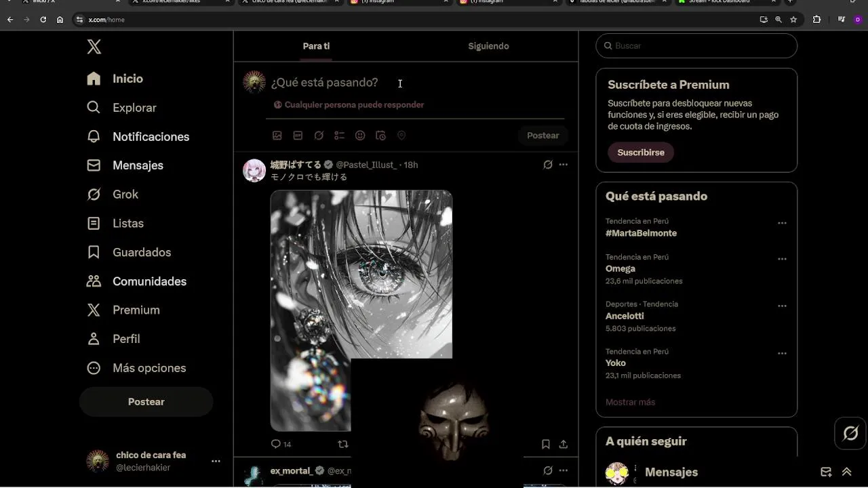This screenshot has height=488, width=868.
Task: Open the Ancelotti trend
Action: [x=625, y=316]
